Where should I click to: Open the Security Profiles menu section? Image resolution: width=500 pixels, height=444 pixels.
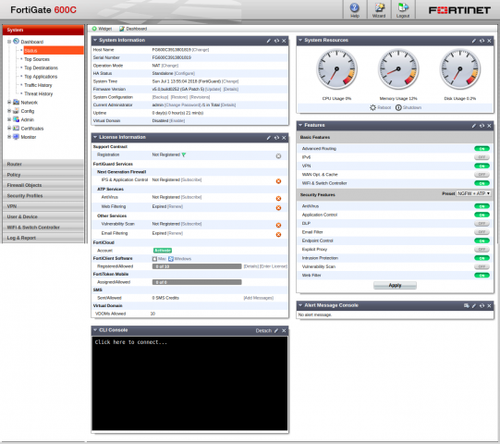coord(43,196)
